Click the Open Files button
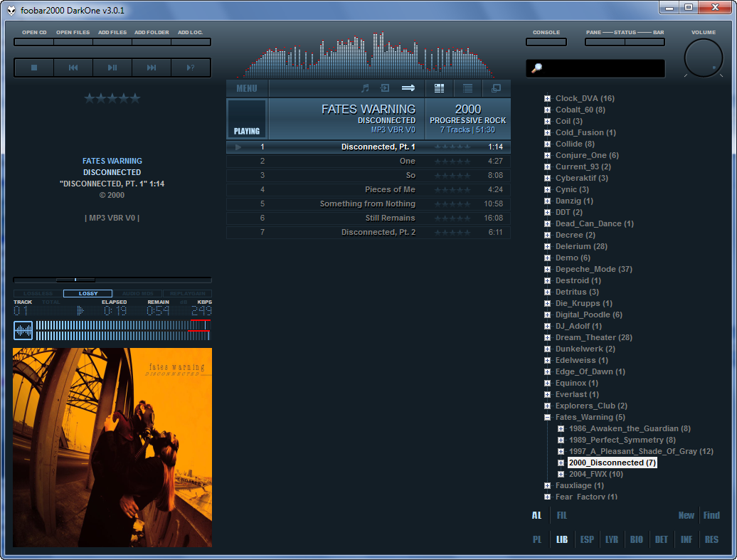The height and width of the screenshot is (560, 737). (x=73, y=42)
